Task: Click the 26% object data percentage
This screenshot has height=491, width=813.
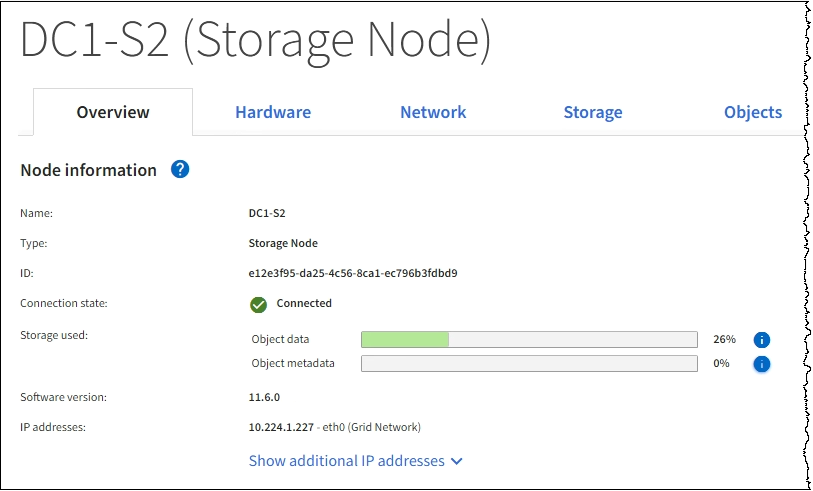Action: pyautogui.click(x=723, y=340)
